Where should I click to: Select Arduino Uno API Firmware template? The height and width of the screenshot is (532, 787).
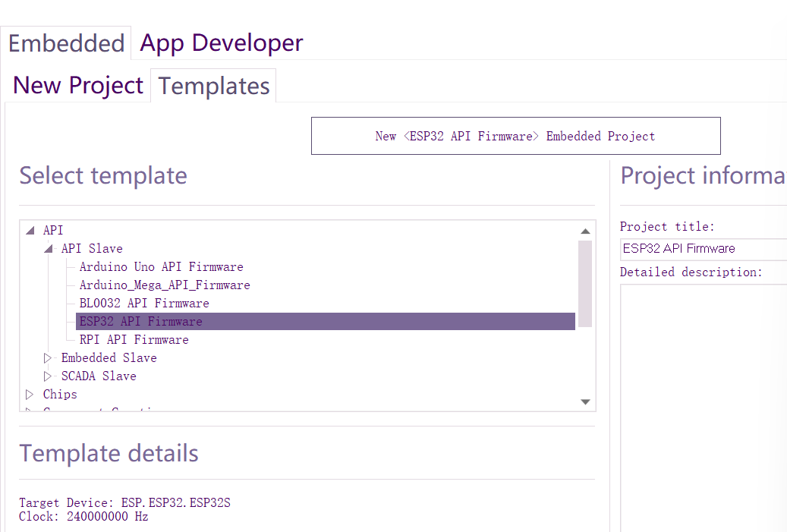tap(161, 266)
